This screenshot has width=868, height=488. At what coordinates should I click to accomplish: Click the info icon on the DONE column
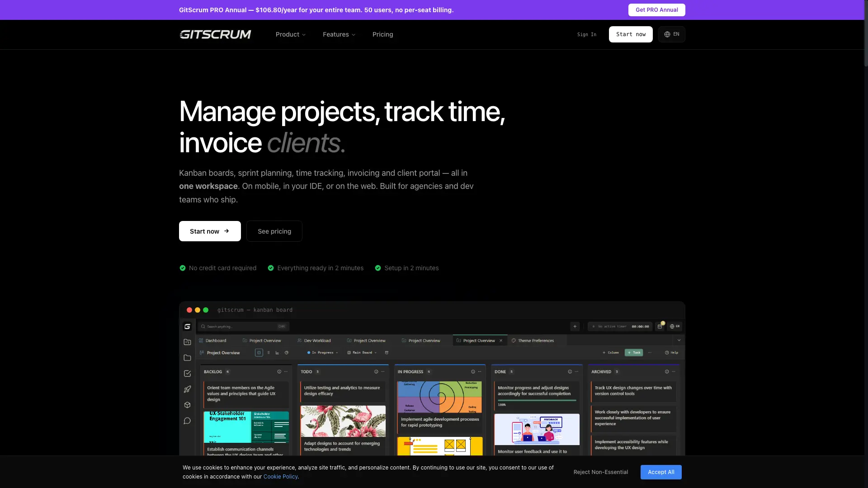[x=570, y=371]
